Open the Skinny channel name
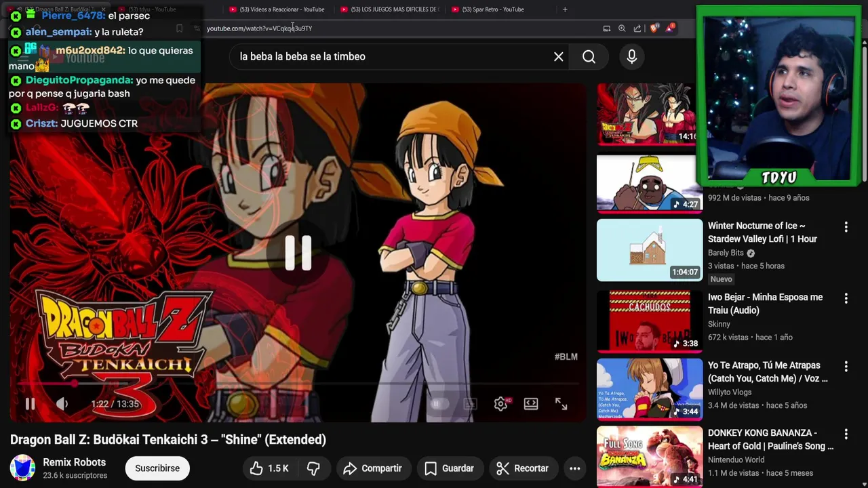The image size is (868, 488). coord(719,324)
